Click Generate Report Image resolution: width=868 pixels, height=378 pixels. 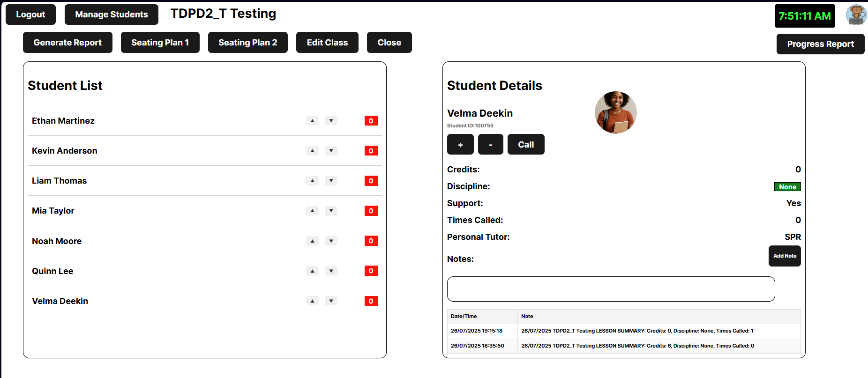coord(67,43)
